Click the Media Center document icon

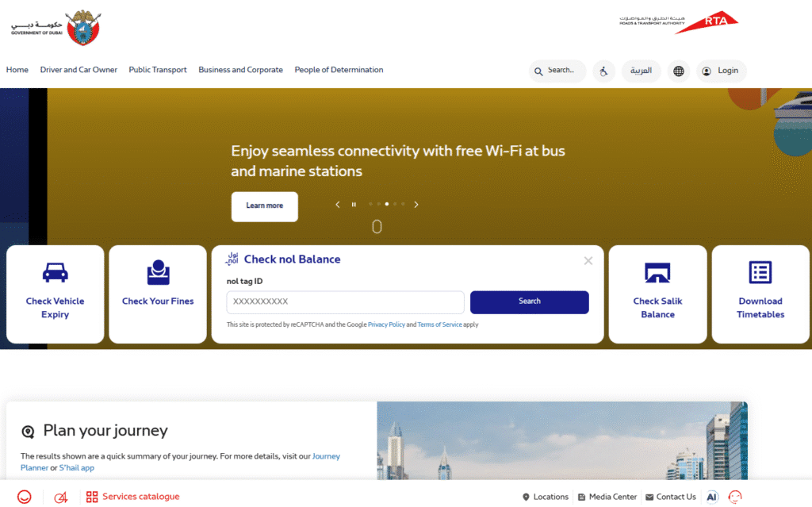[x=581, y=497]
